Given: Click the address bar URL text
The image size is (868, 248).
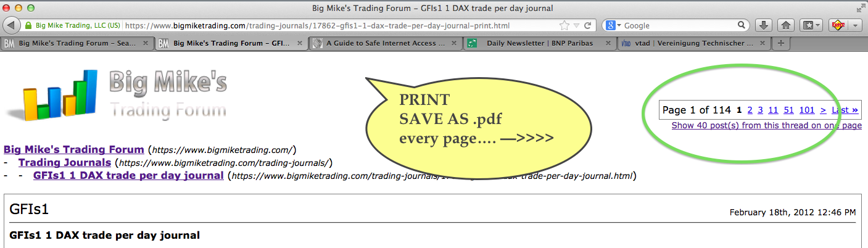Looking at the screenshot, I should (x=317, y=26).
